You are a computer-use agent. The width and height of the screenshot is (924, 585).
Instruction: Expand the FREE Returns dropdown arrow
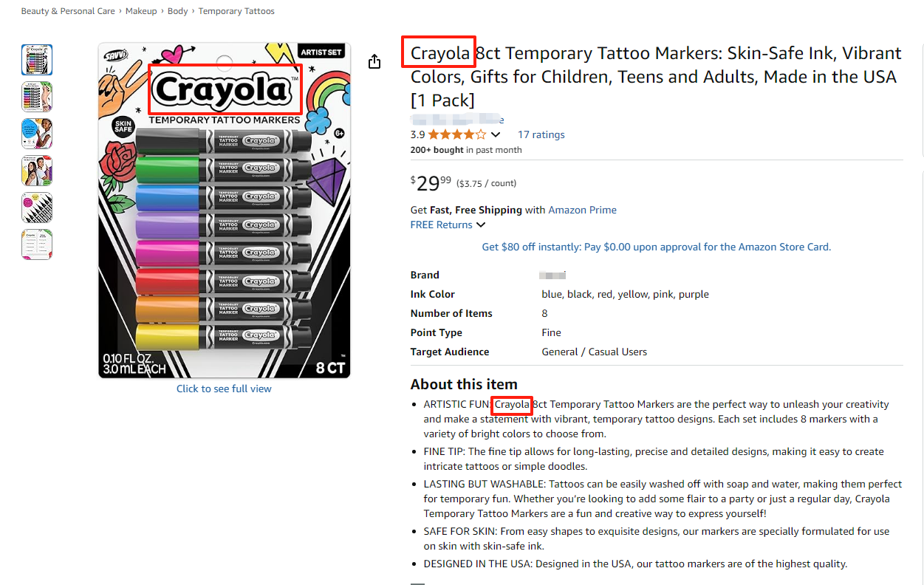[x=481, y=225]
